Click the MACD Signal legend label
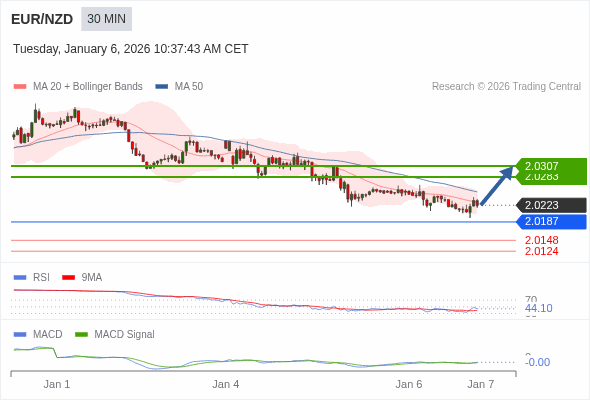 tap(124, 334)
